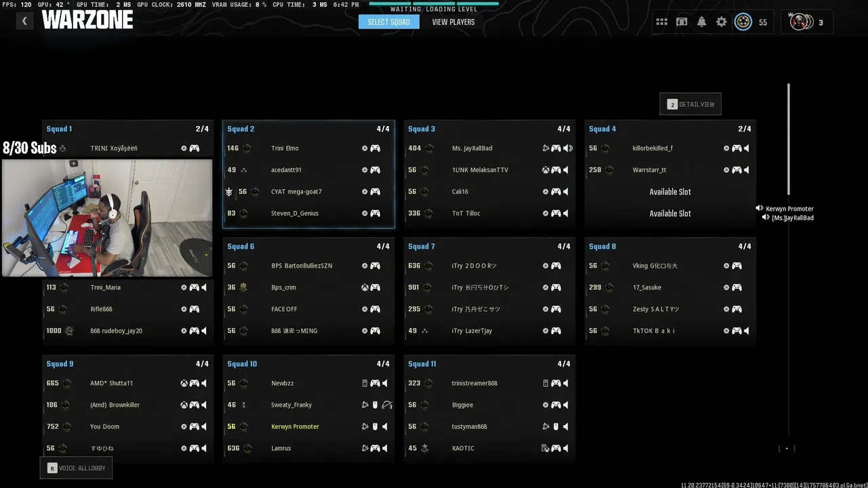Screen dimensions: 868x488
Task: Click PC platform icon for Newbzz
Action: point(365,384)
